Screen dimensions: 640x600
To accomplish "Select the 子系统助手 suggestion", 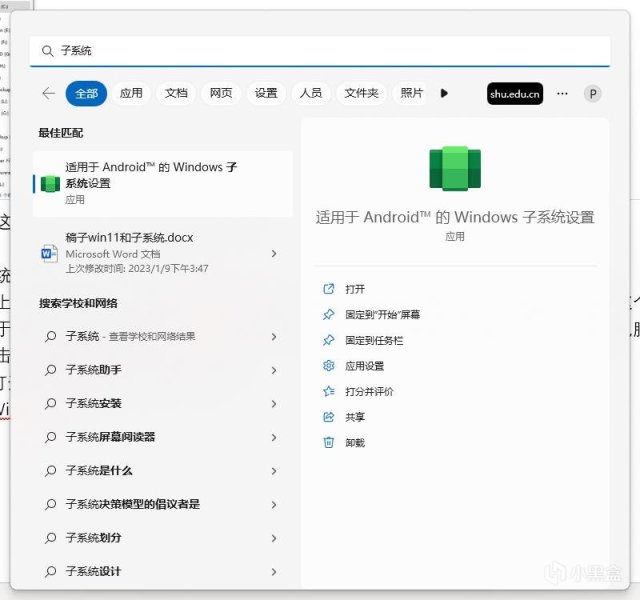I will point(162,370).
